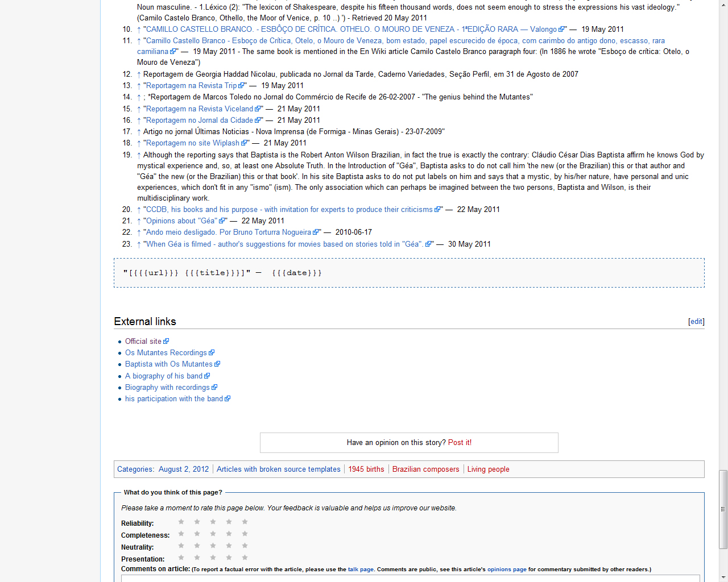This screenshot has width=728, height=582.
Task: Rate Neutrality with the third star
Action: click(x=213, y=546)
